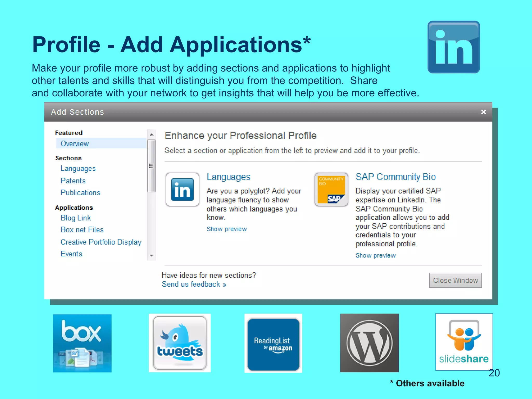Viewport: 532px width, 399px height.
Task: Select Blog Link application
Action: 76,218
